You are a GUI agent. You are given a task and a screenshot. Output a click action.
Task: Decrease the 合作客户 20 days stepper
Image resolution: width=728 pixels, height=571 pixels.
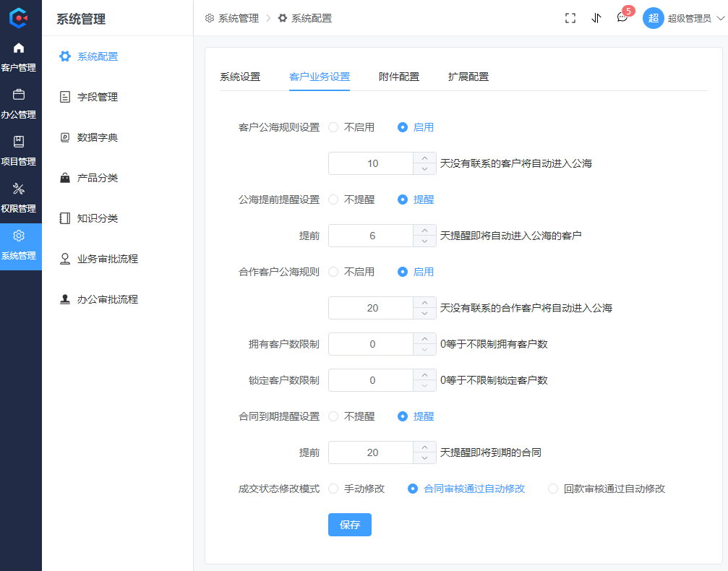(x=424, y=314)
